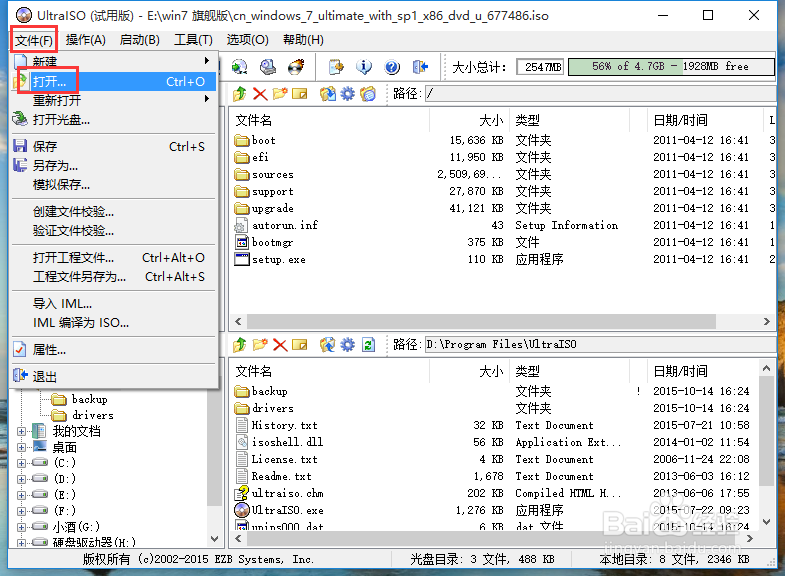This screenshot has height=576, width=785.
Task: Select 创建文件校验... menu entry
Action: pyautogui.click(x=114, y=212)
